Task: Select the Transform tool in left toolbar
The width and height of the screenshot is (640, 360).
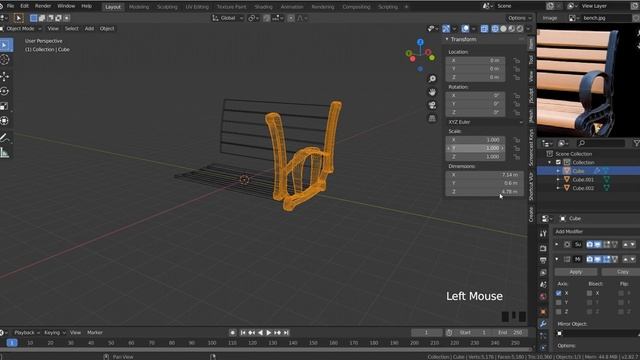Action: [x=5, y=121]
